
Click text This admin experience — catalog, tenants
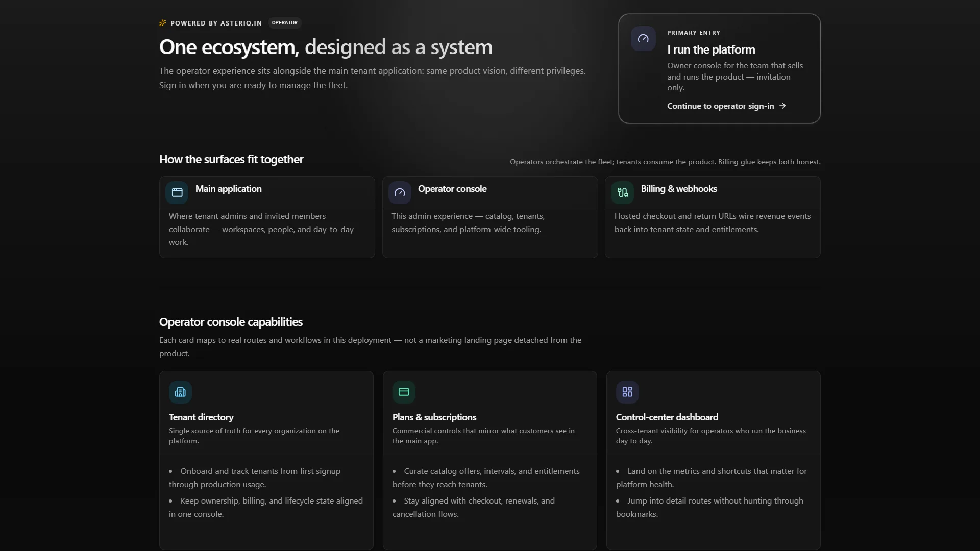[468, 222]
